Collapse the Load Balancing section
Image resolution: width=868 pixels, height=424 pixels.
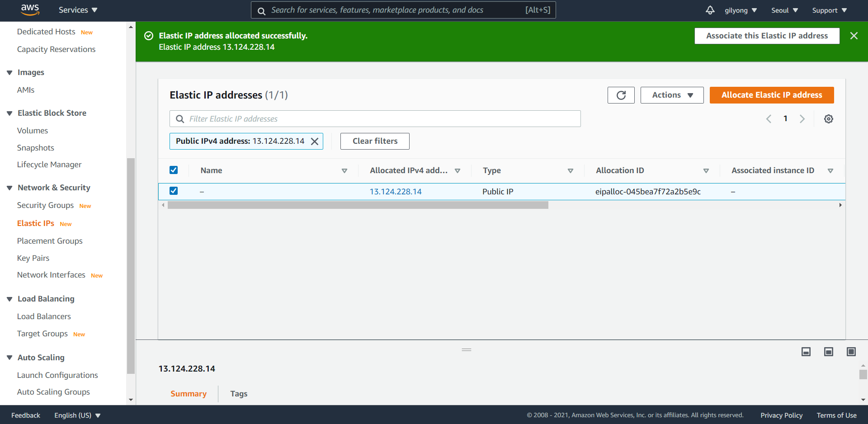[9, 299]
